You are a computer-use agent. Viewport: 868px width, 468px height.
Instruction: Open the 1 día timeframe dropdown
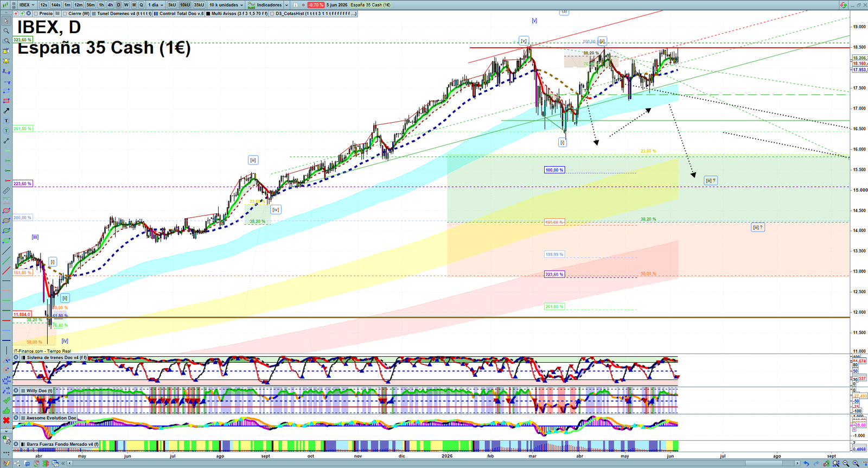[155, 5]
